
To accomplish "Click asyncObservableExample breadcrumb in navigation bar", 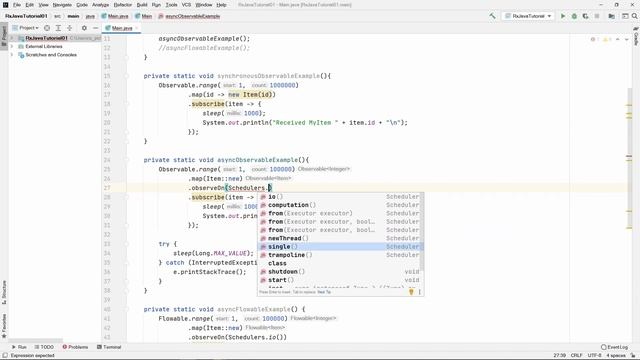I will click(x=189, y=16).
